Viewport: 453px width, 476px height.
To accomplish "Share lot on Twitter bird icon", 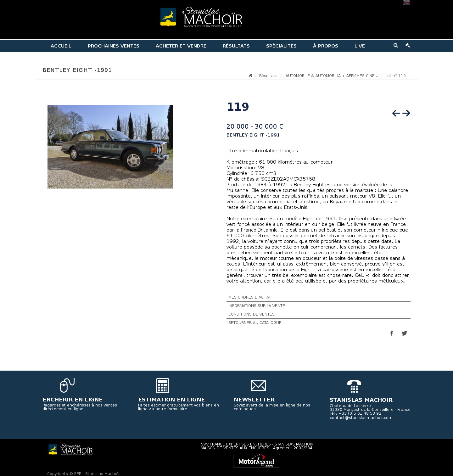I will click(x=404, y=333).
